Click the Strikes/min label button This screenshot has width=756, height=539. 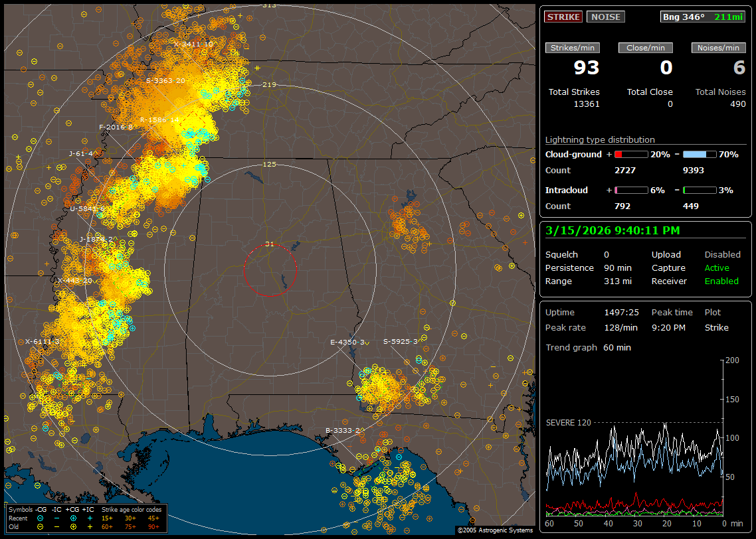573,48
